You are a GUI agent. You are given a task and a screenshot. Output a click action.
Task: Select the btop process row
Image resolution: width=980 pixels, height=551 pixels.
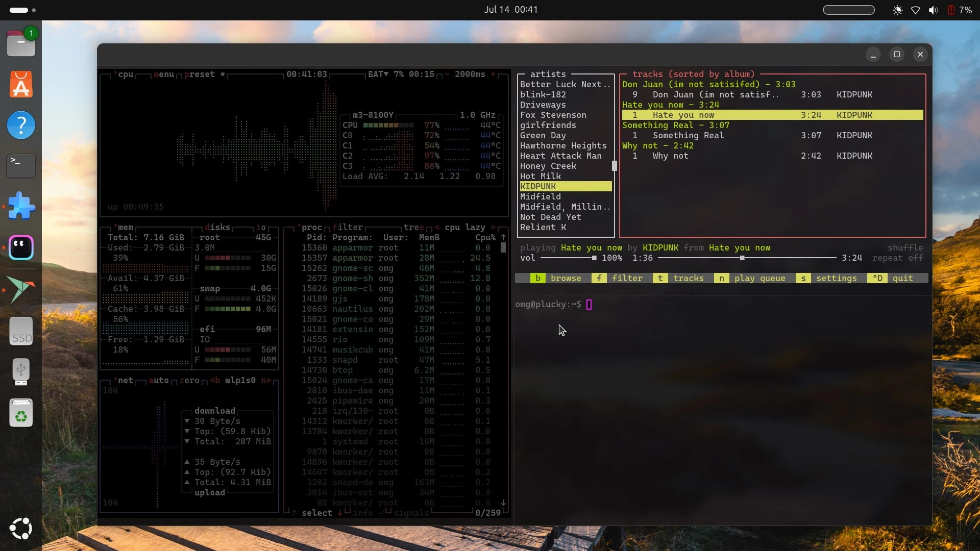click(396, 370)
